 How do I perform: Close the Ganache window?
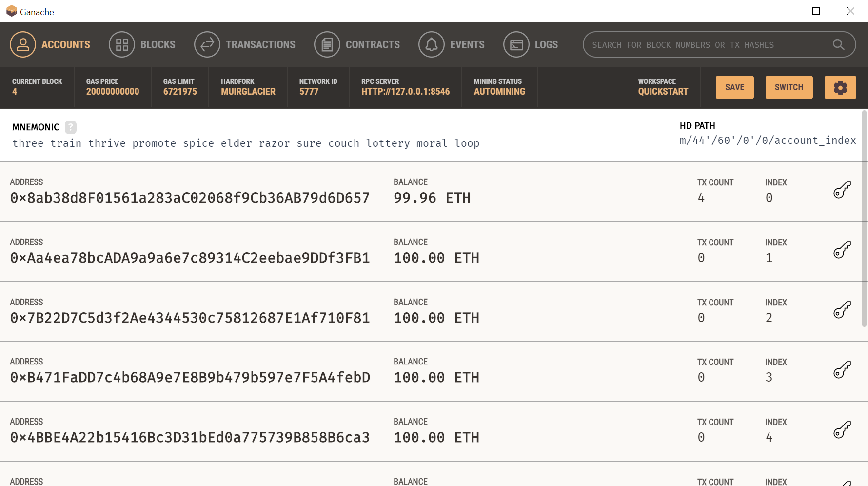tap(850, 11)
